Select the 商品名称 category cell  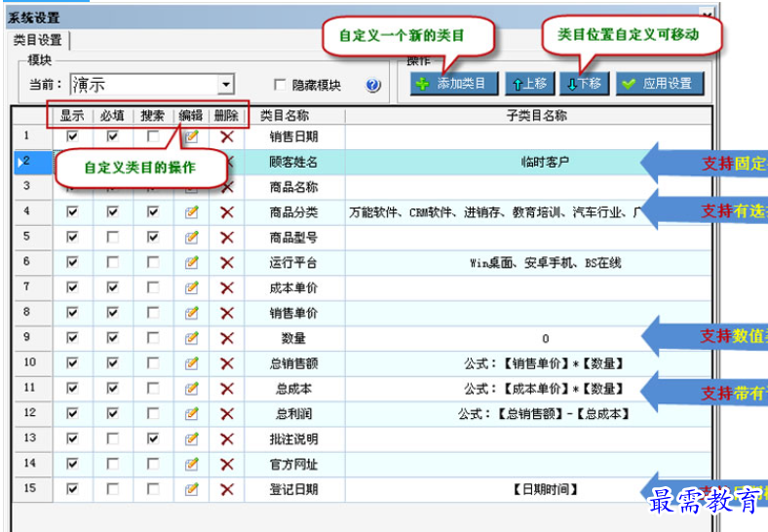[295, 187]
